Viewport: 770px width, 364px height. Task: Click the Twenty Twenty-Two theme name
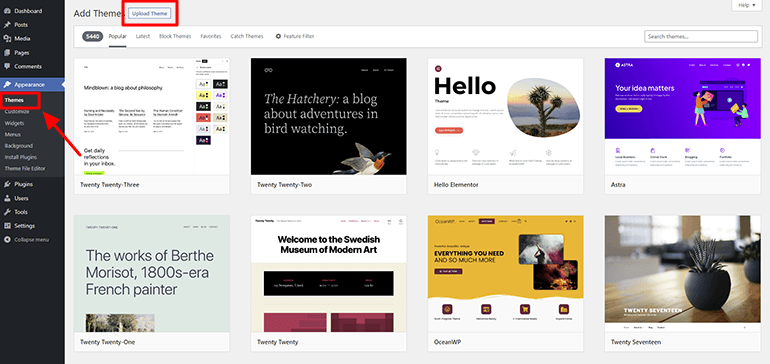click(284, 185)
